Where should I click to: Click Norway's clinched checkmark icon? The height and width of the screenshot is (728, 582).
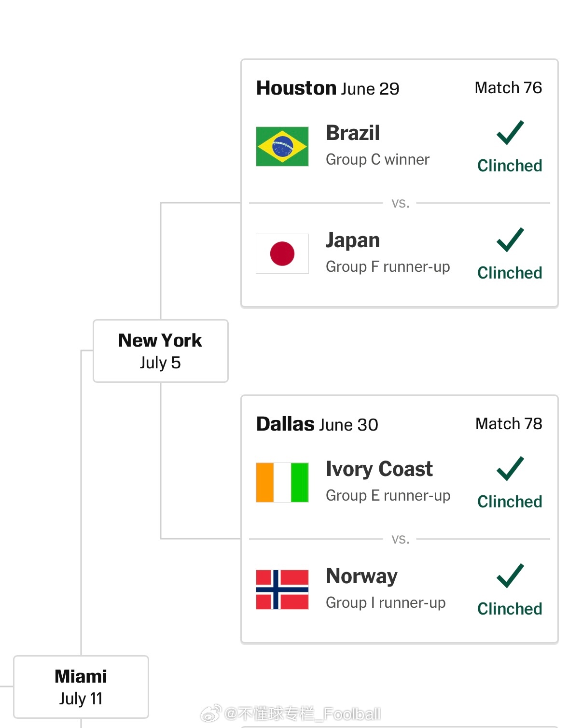[510, 575]
